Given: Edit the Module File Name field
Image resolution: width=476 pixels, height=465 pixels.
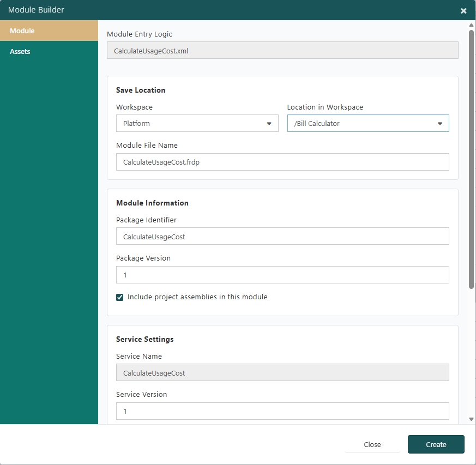Looking at the screenshot, I should coord(282,162).
